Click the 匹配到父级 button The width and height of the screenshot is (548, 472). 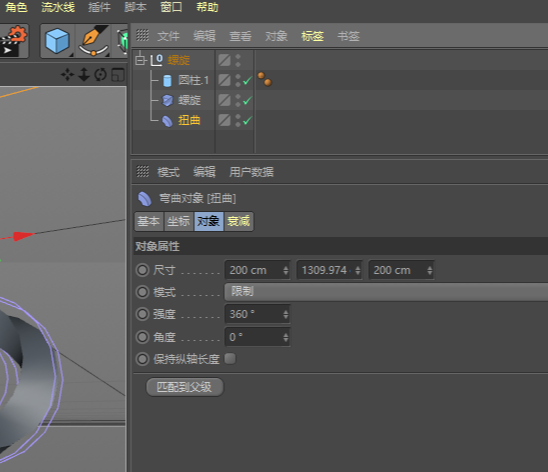185,387
